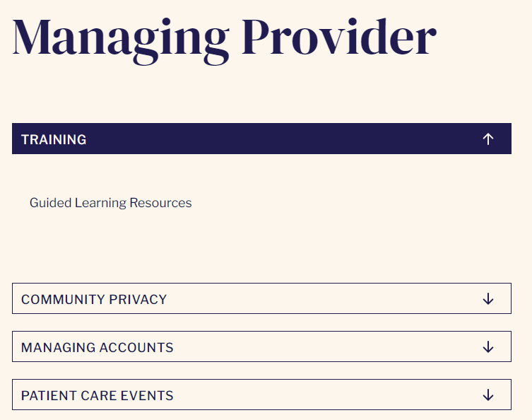This screenshot has height=420, width=532.
Task: Click the PATIENT CARE EVENTS label text
Action: click(x=97, y=396)
